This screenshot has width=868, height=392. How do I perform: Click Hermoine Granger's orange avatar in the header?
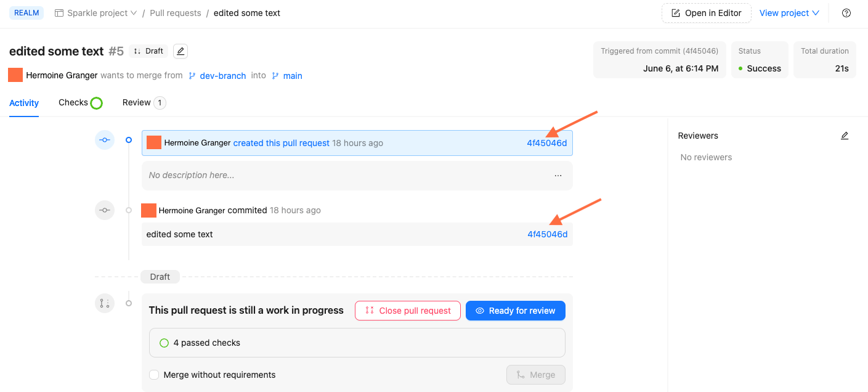(15, 75)
